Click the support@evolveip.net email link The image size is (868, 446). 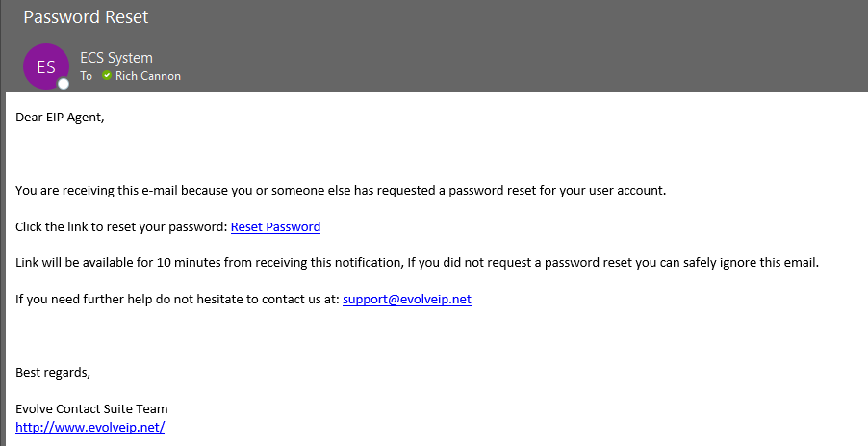tap(406, 299)
